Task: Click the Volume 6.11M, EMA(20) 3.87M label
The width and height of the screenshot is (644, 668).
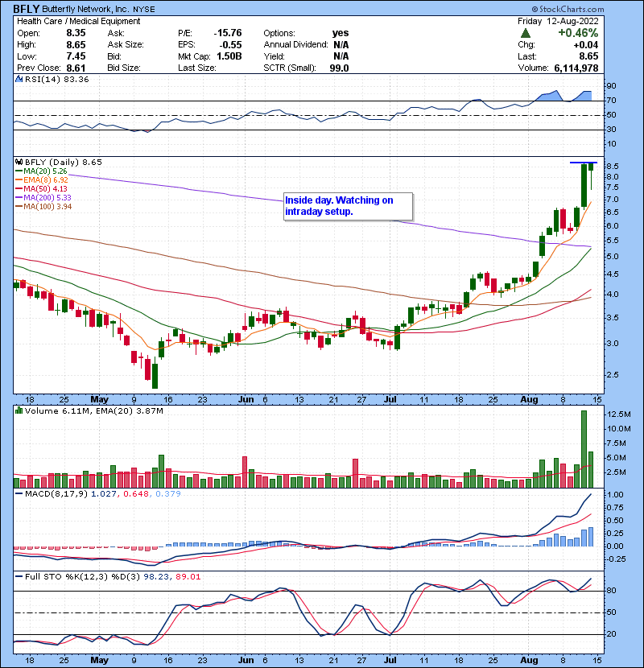Action: [93, 411]
